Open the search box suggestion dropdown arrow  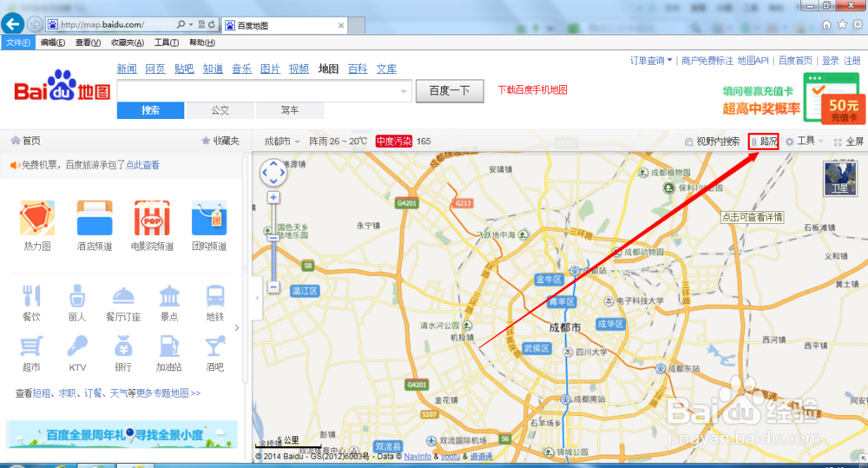pos(404,91)
